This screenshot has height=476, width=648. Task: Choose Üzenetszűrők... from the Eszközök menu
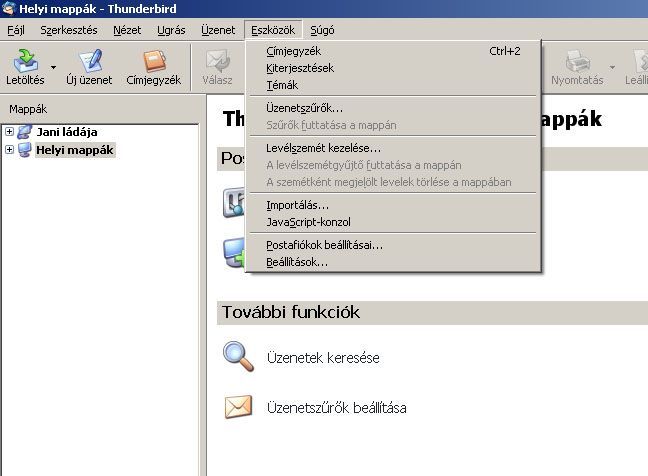click(x=393, y=108)
